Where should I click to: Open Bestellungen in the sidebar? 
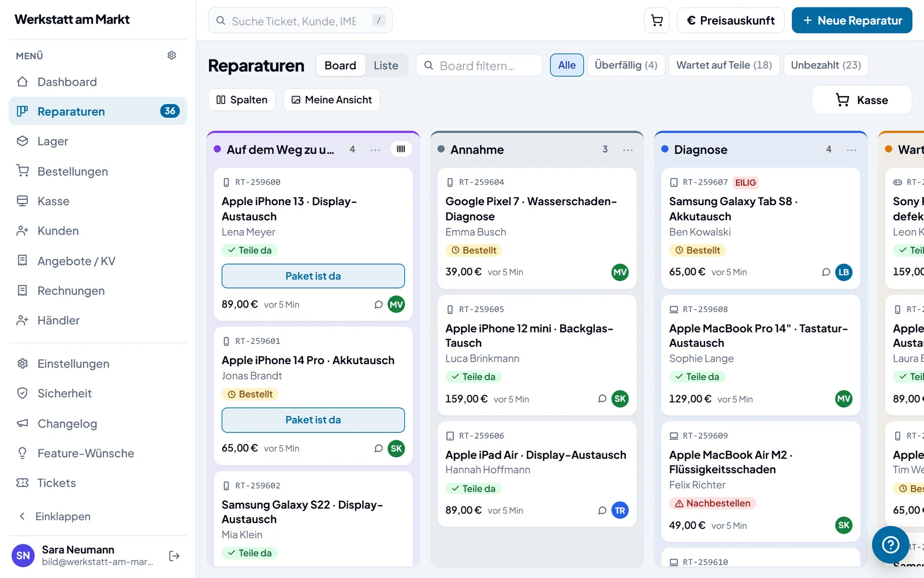click(98, 172)
